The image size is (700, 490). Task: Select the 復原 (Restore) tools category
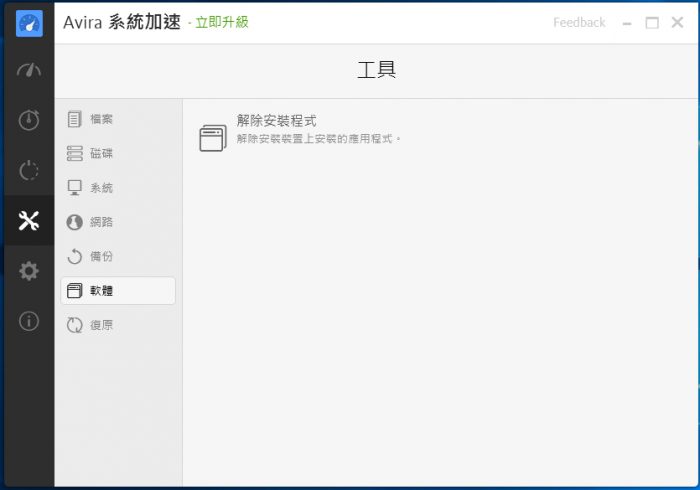[x=118, y=325]
